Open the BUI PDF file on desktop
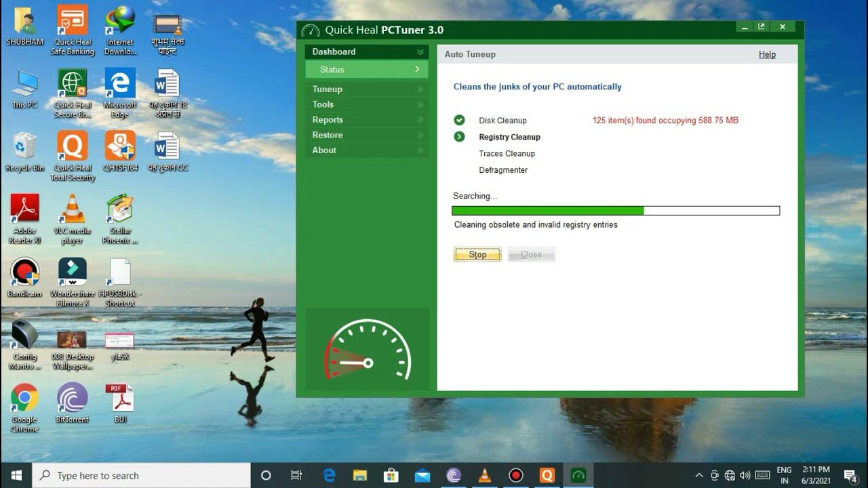 [x=120, y=403]
